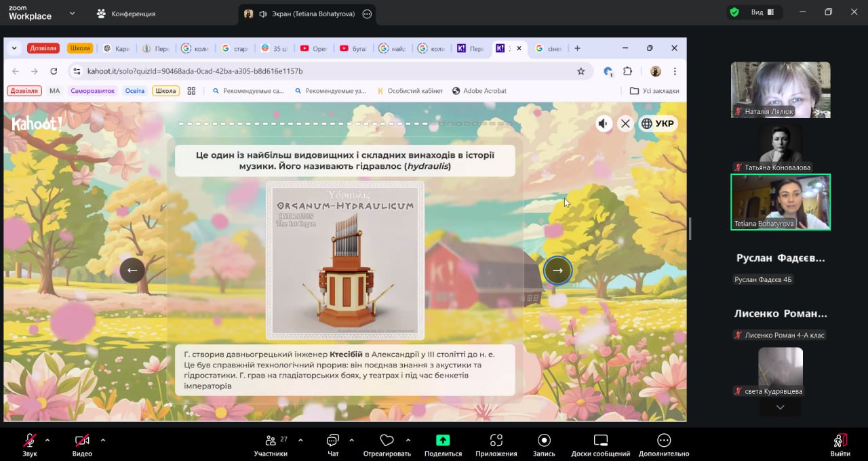Change Kahoot language via УКР button
This screenshot has height=461, width=868.
click(x=658, y=123)
